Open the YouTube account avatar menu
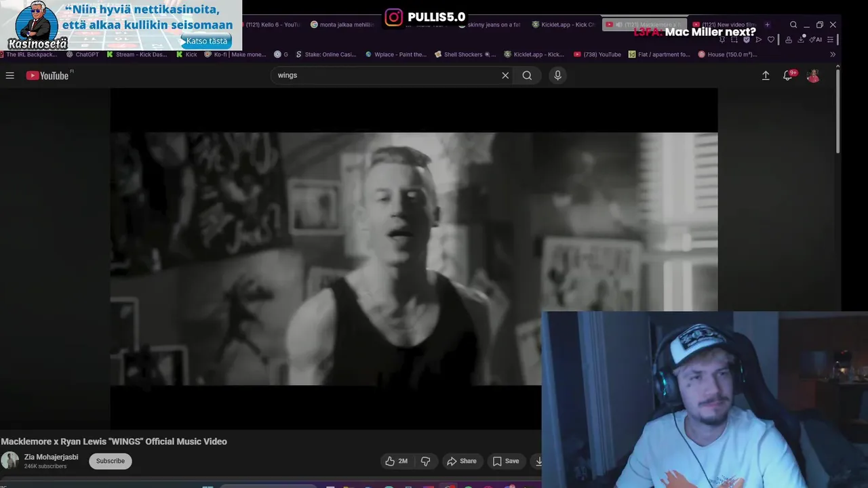 point(813,76)
